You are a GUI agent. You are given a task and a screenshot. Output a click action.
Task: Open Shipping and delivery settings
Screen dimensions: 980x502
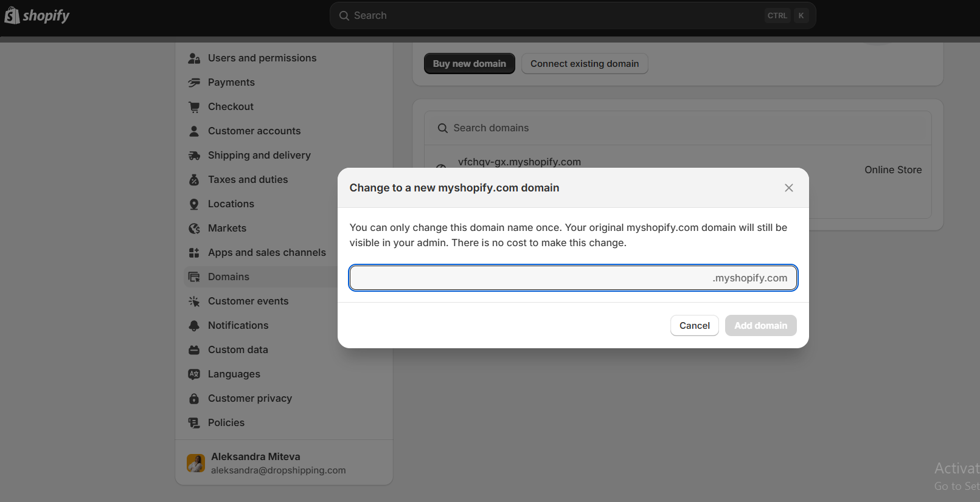pyautogui.click(x=259, y=156)
